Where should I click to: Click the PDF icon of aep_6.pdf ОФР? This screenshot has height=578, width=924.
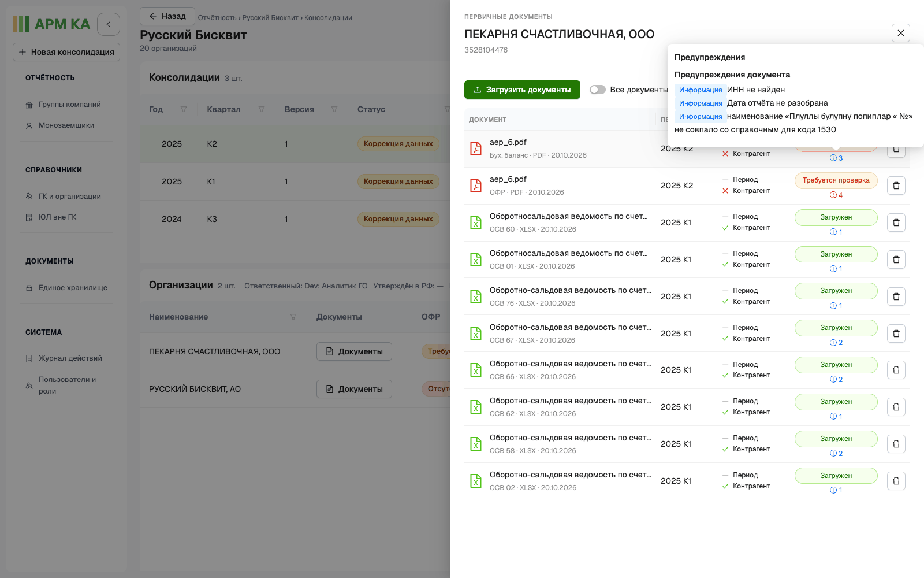(476, 186)
